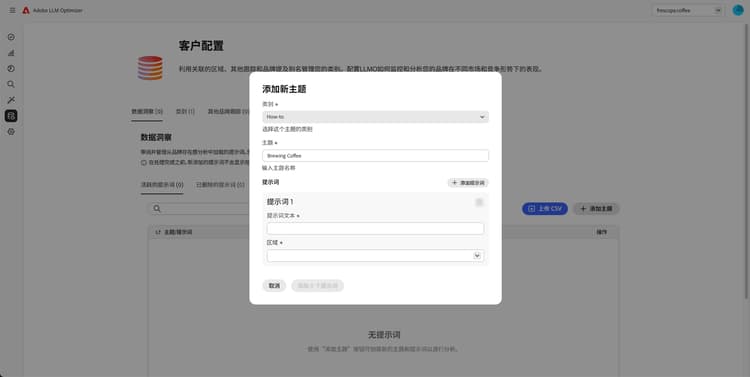Open the clock history sidebar icon
Screen dimensions: 750x377
coord(11,68)
